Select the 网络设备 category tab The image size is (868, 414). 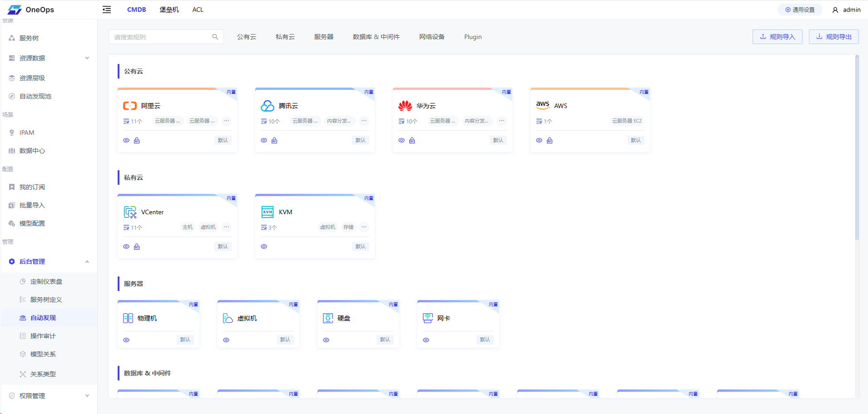(x=432, y=37)
